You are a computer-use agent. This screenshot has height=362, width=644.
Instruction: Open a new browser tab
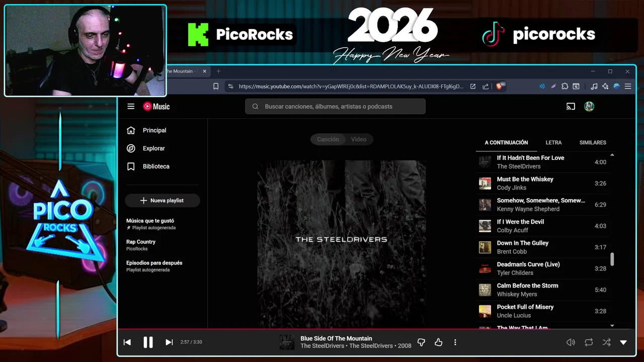tap(218, 71)
